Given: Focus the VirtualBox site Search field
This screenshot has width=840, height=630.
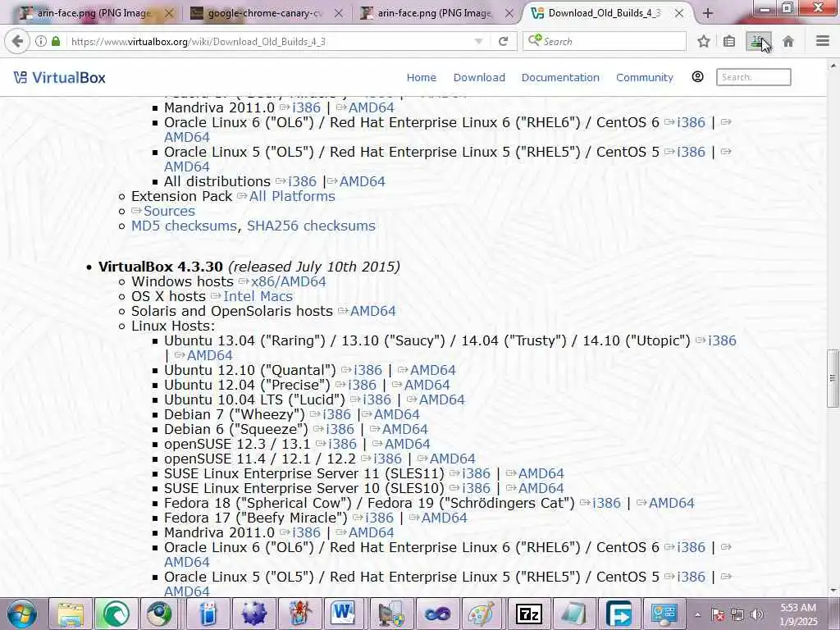Looking at the screenshot, I should point(753,77).
